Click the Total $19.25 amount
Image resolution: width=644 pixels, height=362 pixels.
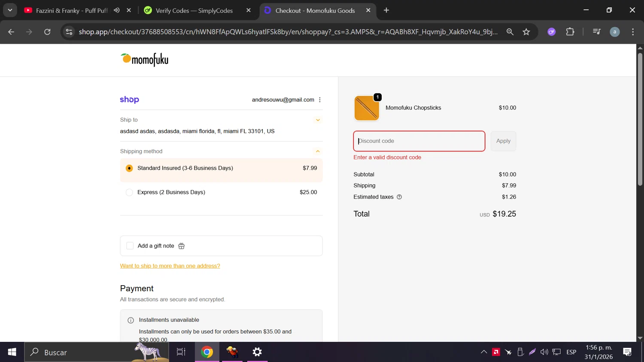[504, 214]
